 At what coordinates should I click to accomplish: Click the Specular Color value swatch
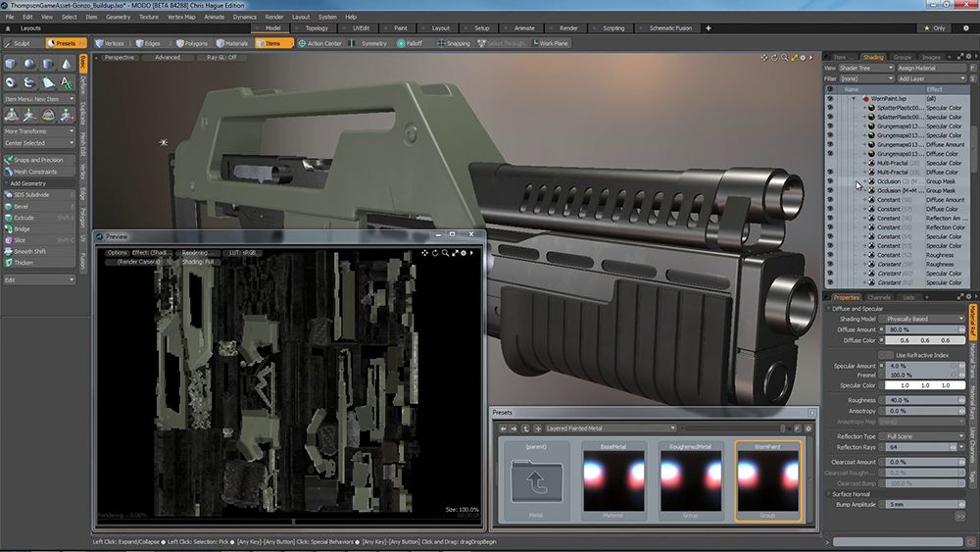925,385
